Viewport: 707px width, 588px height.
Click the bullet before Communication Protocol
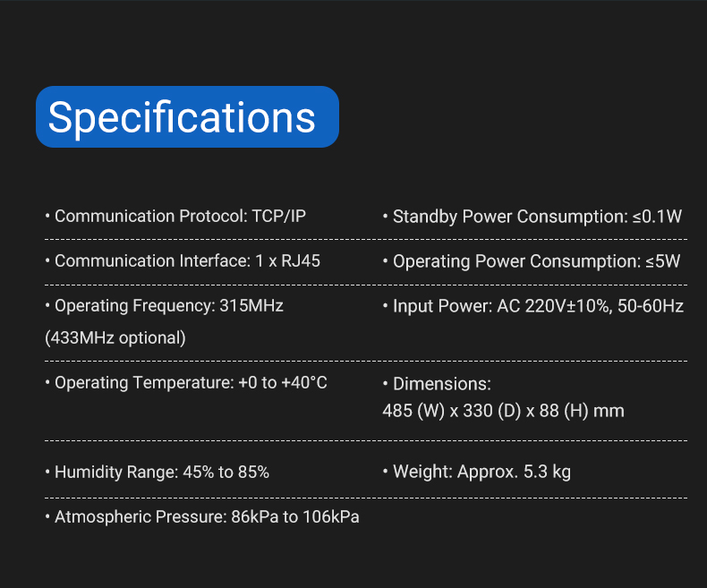point(47,216)
